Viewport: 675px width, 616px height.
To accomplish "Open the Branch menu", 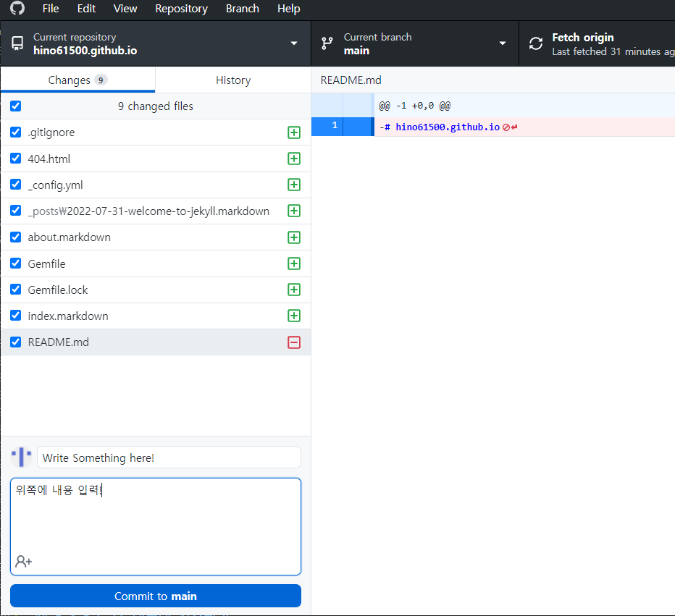I will pos(242,9).
